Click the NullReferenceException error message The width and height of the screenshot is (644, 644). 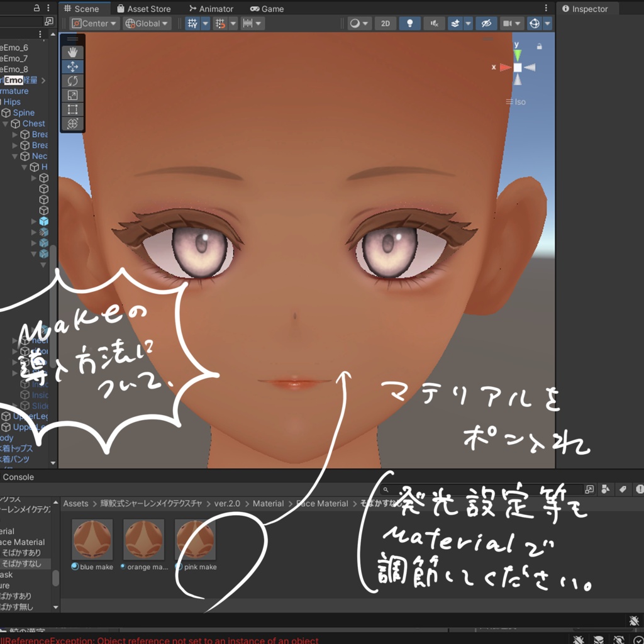[159, 640]
